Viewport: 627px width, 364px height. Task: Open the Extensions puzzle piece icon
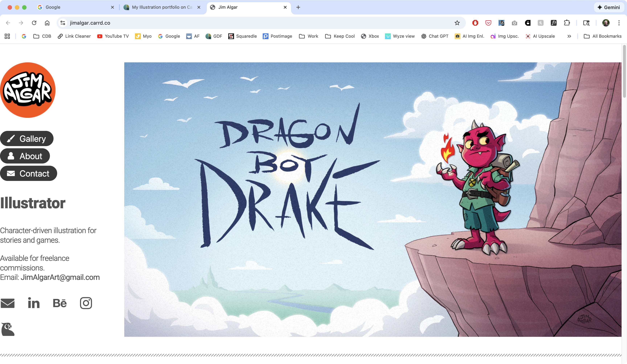click(567, 23)
